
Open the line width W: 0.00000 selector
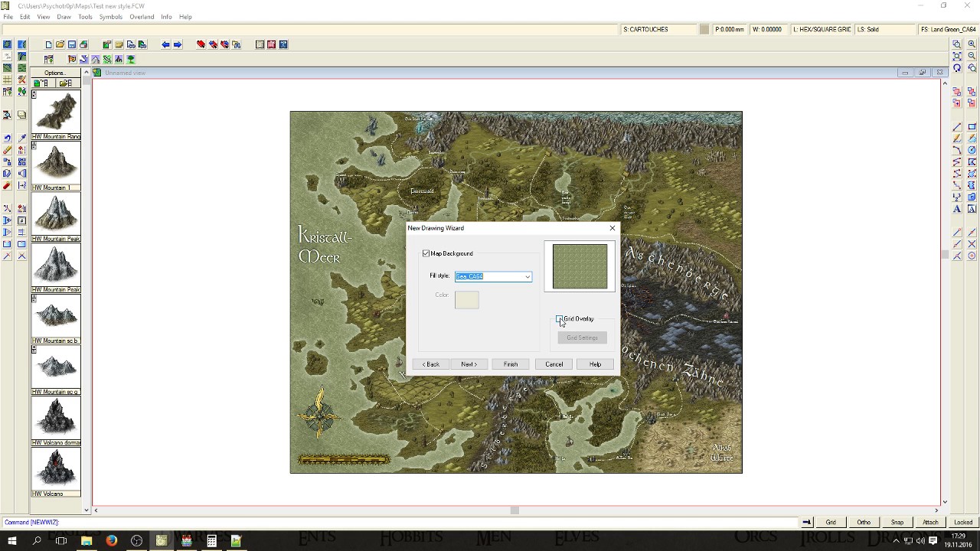[768, 29]
